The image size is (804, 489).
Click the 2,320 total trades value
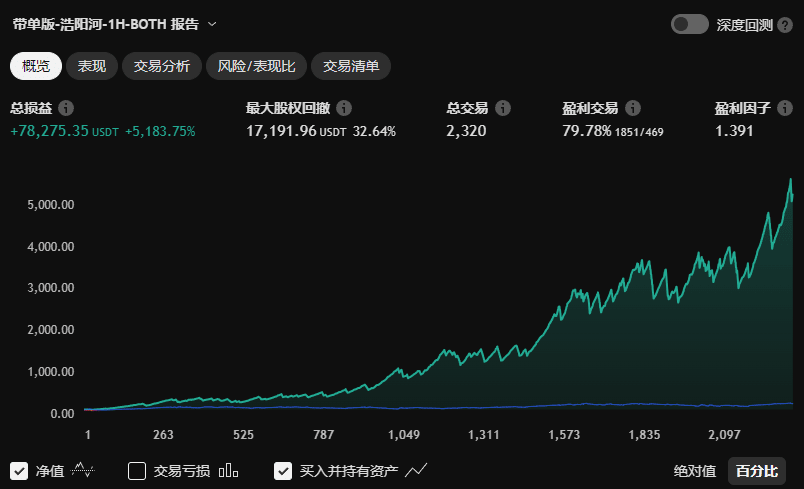coord(466,131)
